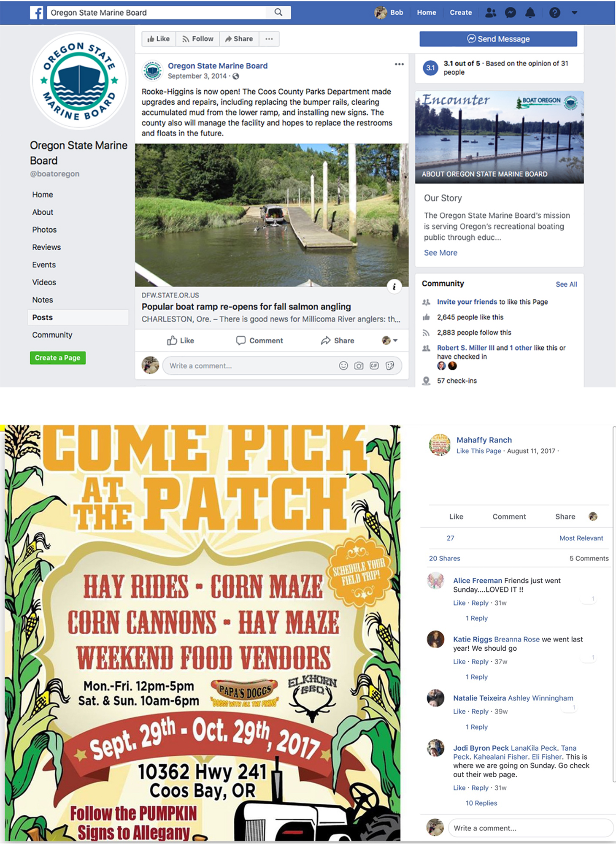The width and height of the screenshot is (616, 844).
Task: Click the Send Message button
Action: click(x=498, y=39)
